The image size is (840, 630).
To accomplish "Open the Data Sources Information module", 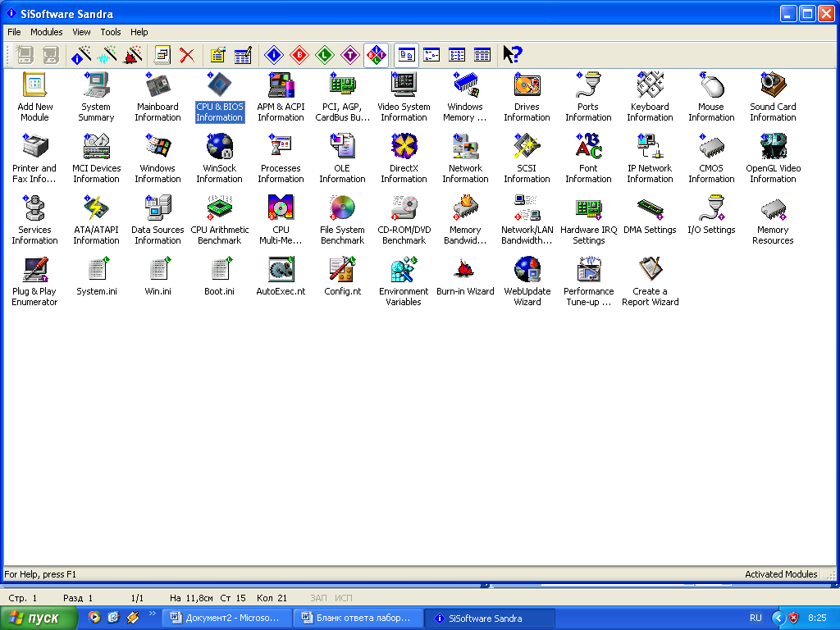I will [158, 220].
